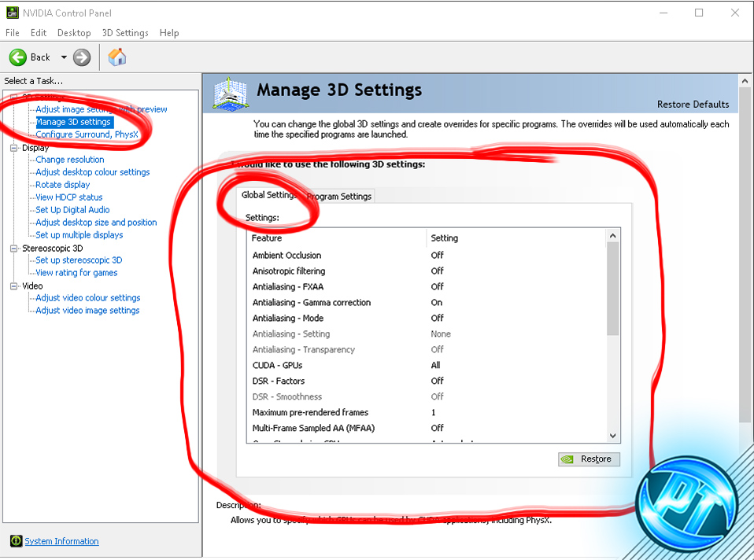Open Set up stereoscopic 3D
Screen dimensions: 754x560
[x=79, y=260]
